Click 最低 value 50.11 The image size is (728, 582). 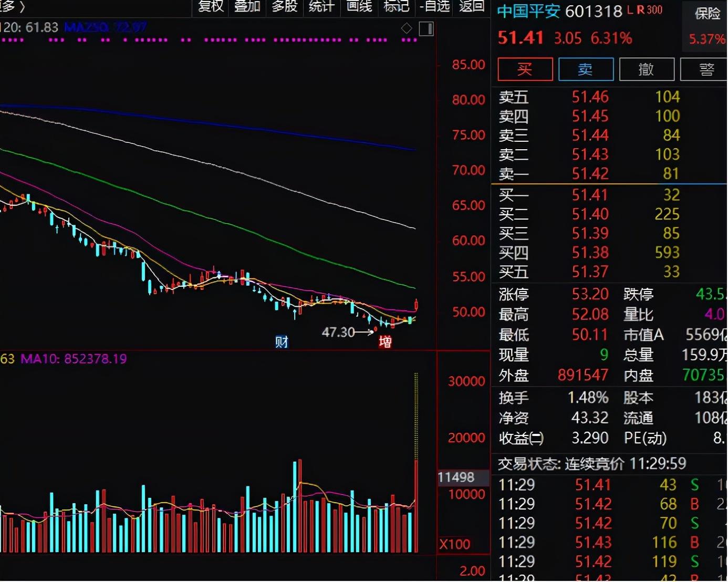coord(590,335)
